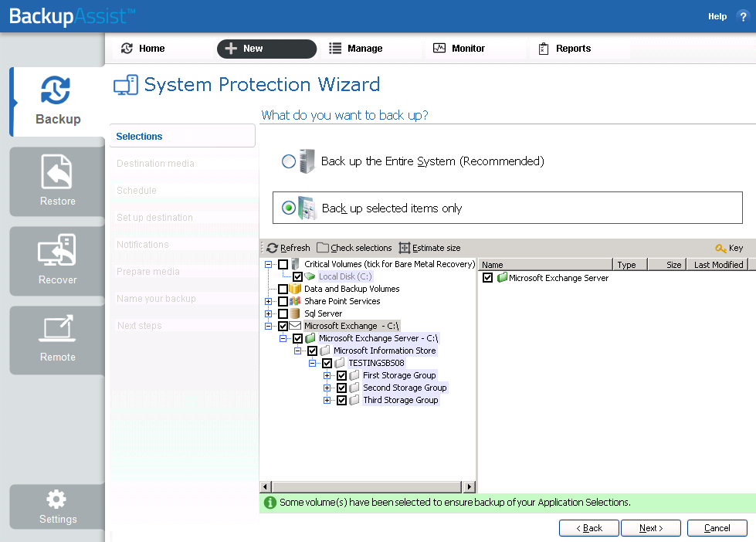Click the Share Point Services icon

click(x=295, y=301)
